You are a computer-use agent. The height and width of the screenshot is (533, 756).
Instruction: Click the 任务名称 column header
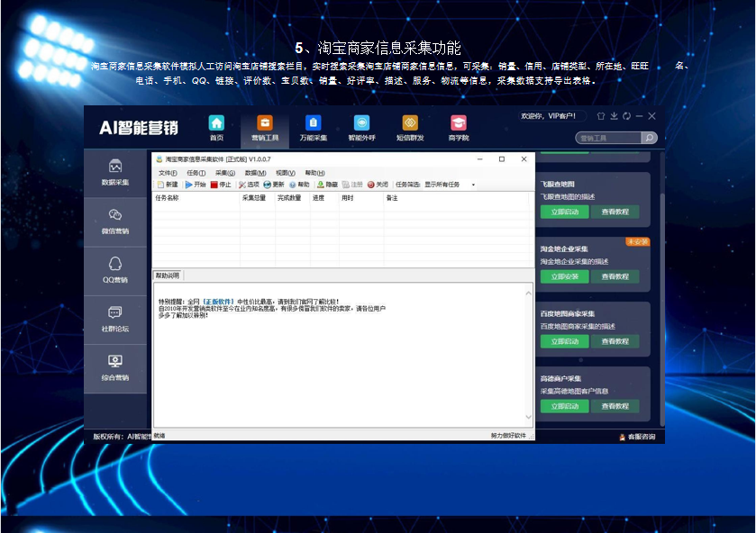[x=196, y=198]
